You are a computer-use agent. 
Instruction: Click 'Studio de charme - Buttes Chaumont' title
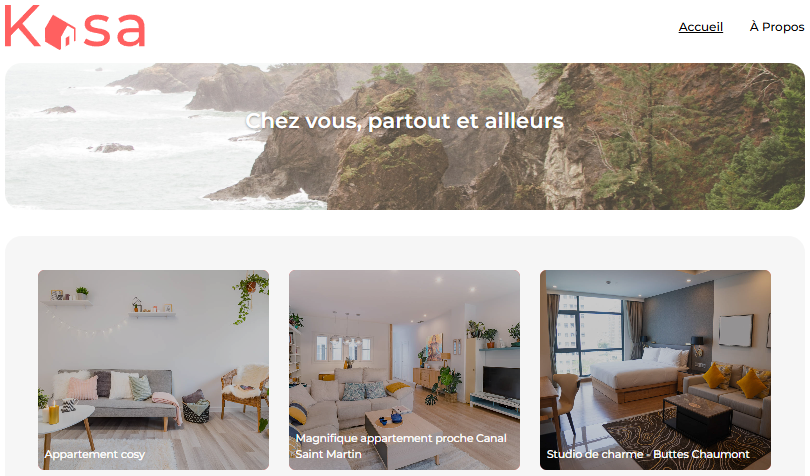click(x=648, y=454)
